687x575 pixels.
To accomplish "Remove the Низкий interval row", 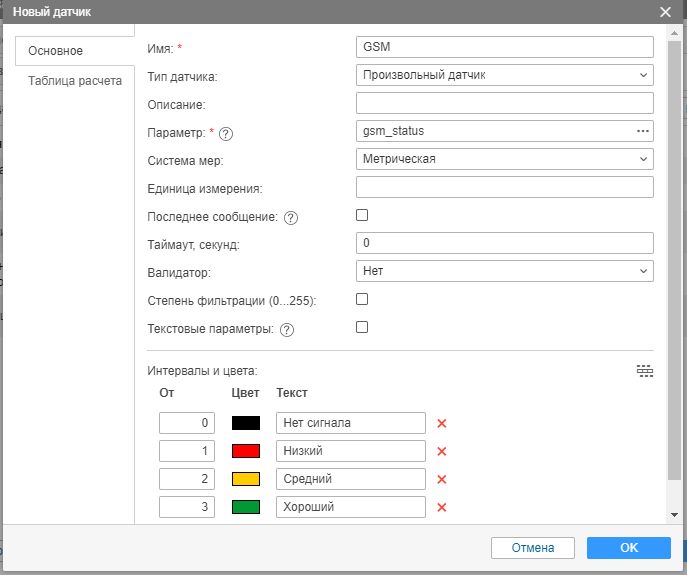I will click(x=441, y=451).
